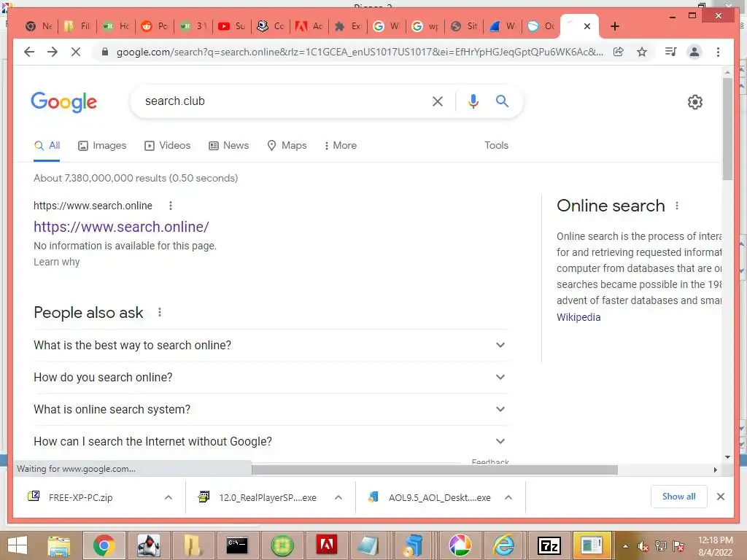The image size is (747, 560).
Task: Open File Explorer from taskbar
Action: [59, 545]
